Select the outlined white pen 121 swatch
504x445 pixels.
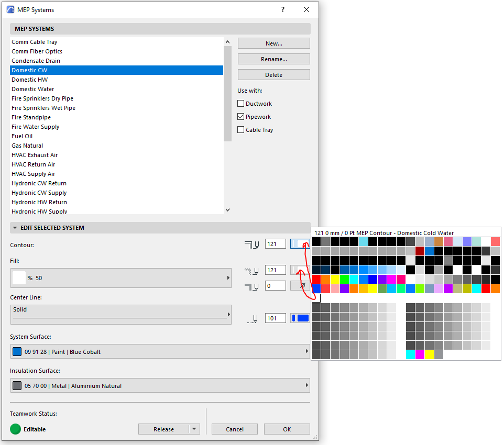pyautogui.click(x=316, y=298)
